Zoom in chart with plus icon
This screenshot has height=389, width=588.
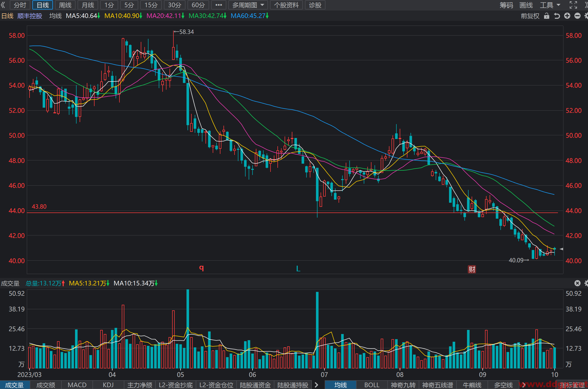coord(567,16)
